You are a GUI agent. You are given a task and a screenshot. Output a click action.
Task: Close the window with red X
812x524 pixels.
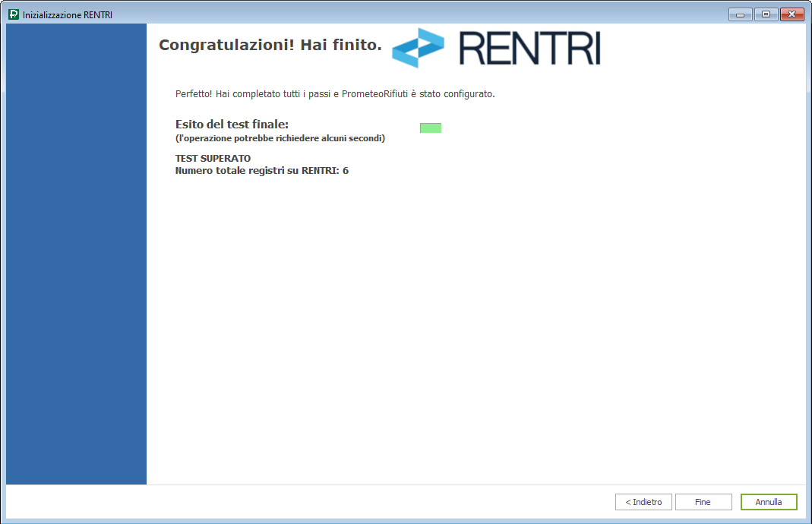[x=791, y=14]
